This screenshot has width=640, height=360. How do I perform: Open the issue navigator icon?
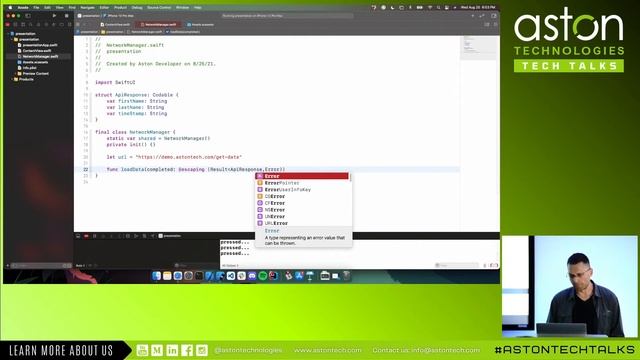pos(39,24)
